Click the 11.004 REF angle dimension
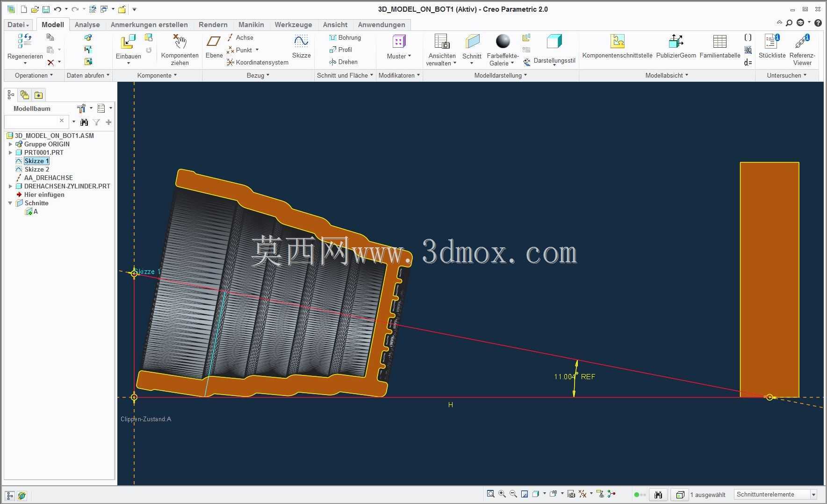 click(x=575, y=376)
